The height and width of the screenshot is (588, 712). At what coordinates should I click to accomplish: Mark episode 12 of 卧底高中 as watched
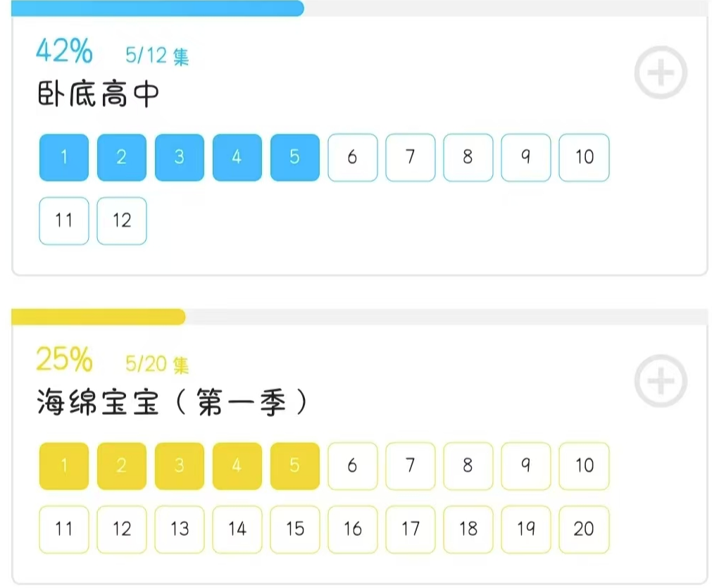click(x=122, y=220)
